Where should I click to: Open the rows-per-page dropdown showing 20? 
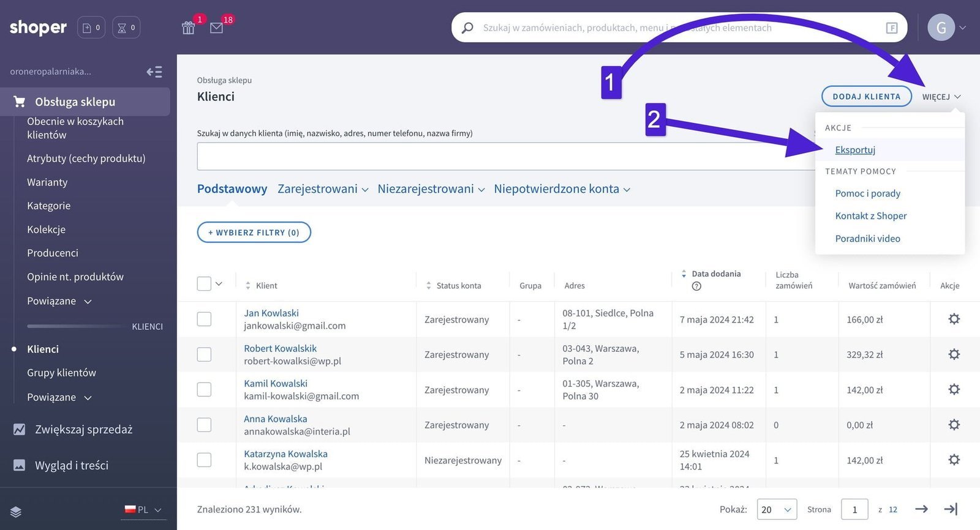(777, 509)
